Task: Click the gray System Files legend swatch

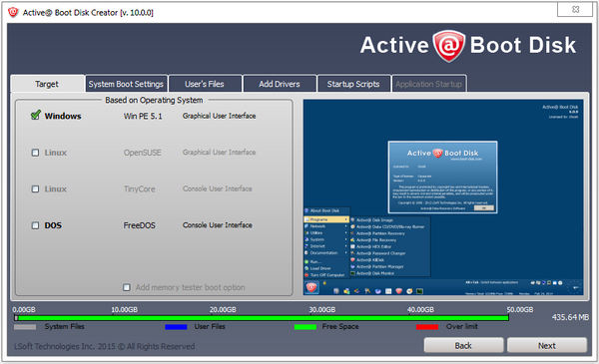Action: (x=25, y=327)
